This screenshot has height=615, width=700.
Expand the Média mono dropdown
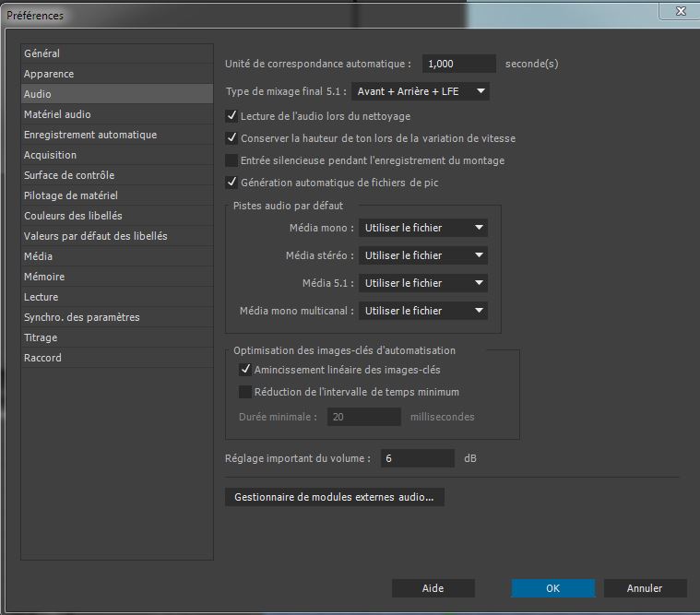tap(423, 228)
